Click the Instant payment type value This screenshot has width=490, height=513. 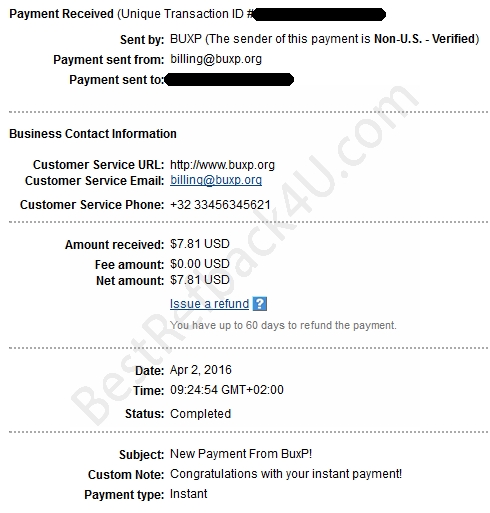[188, 494]
